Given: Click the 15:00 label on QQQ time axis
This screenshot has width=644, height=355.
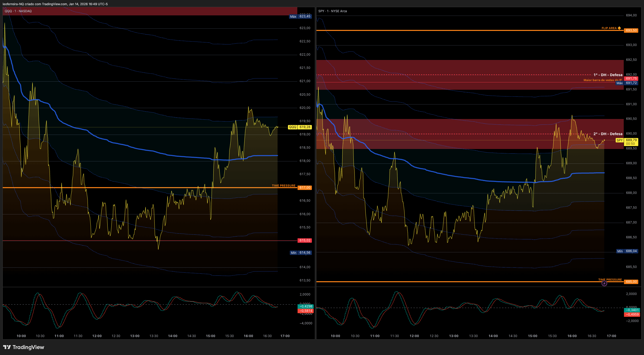Looking at the screenshot, I should 211,336.
